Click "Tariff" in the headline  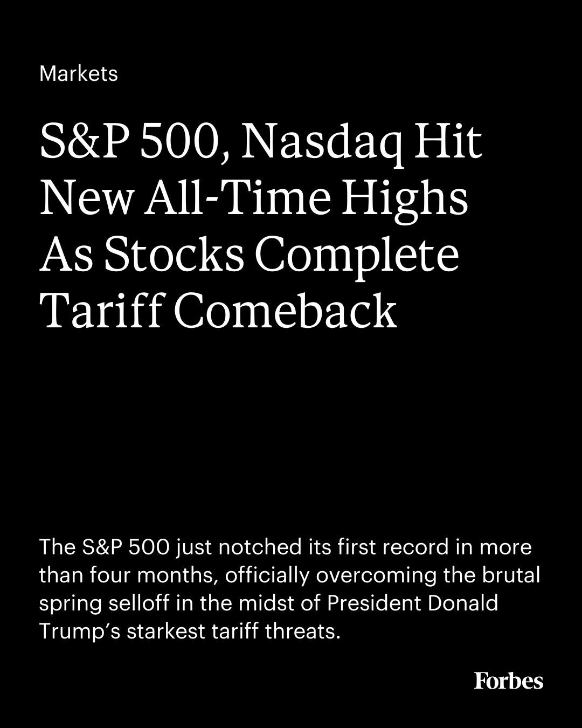pos(101,311)
